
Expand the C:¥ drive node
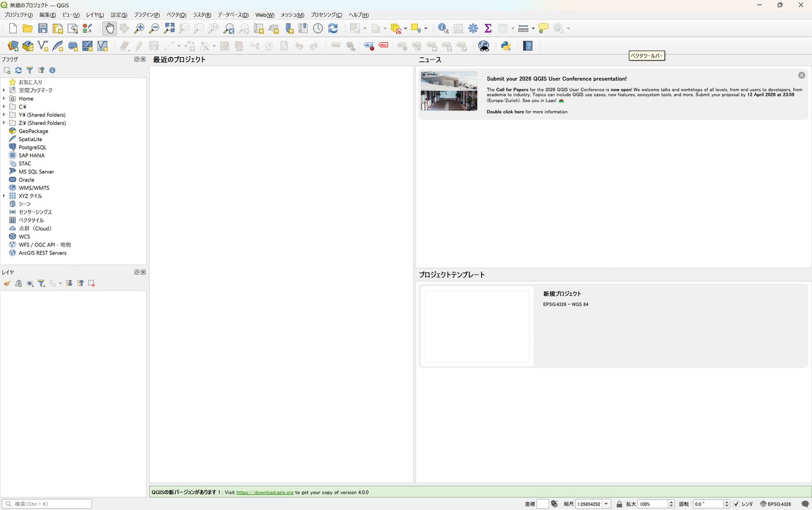tap(4, 107)
